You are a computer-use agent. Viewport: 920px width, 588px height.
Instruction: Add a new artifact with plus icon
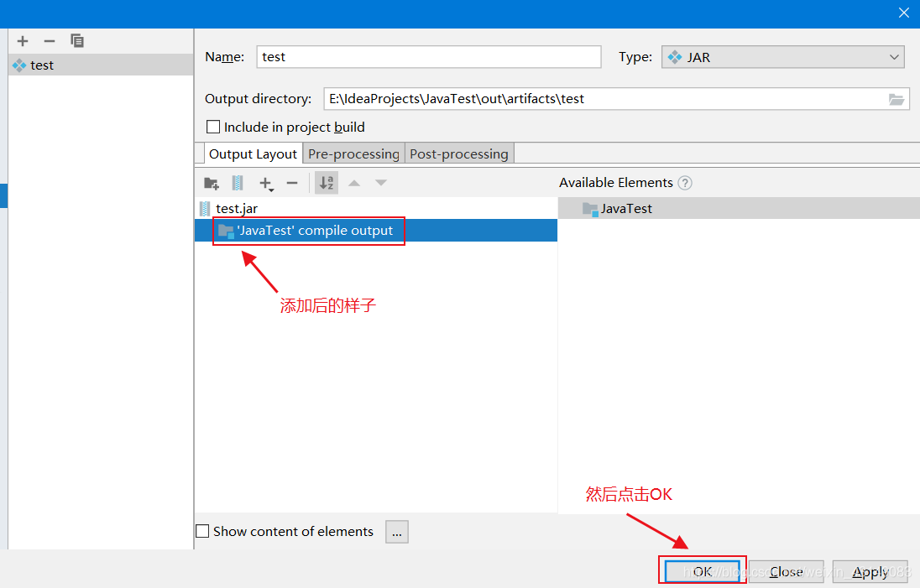tap(23, 41)
